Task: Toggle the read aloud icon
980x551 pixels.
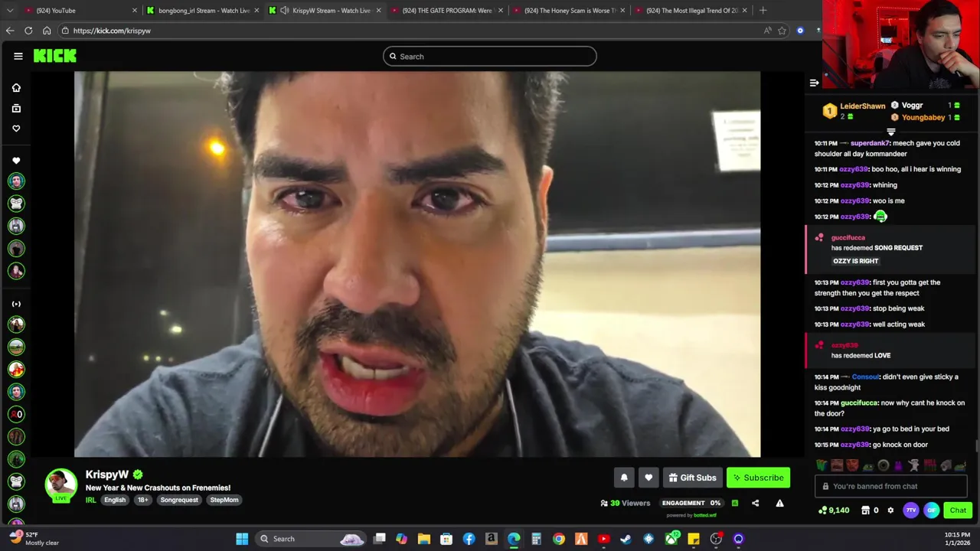Action: point(767,31)
